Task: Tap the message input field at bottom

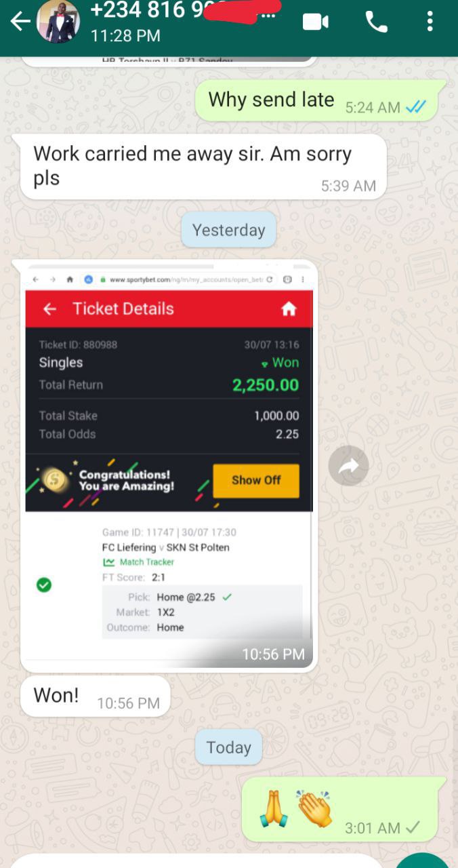Action: point(196,861)
